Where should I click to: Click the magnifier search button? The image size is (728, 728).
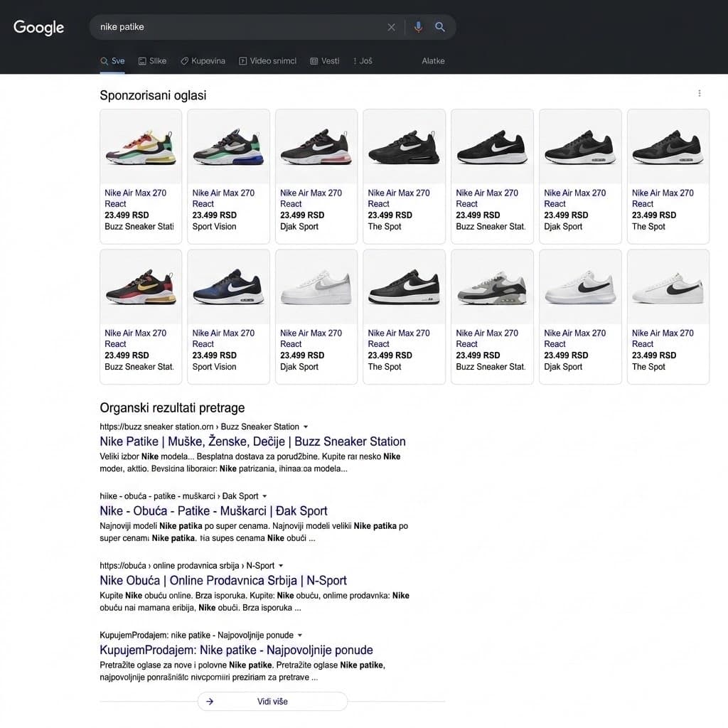click(439, 27)
